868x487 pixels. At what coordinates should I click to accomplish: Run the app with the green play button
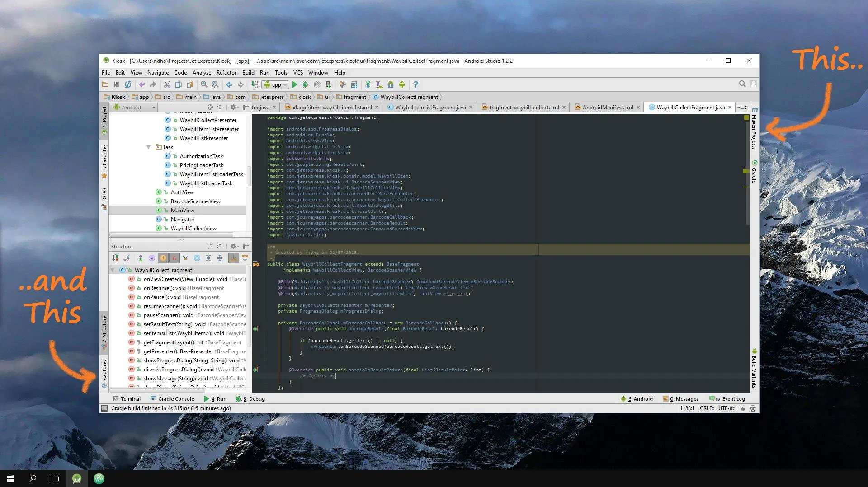[x=295, y=84]
